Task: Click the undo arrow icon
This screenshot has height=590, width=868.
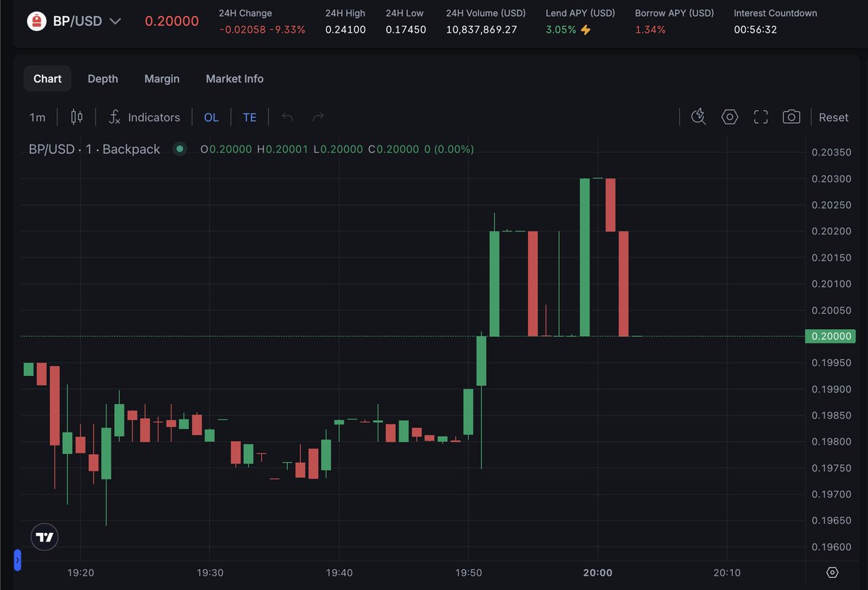Action: (x=287, y=117)
